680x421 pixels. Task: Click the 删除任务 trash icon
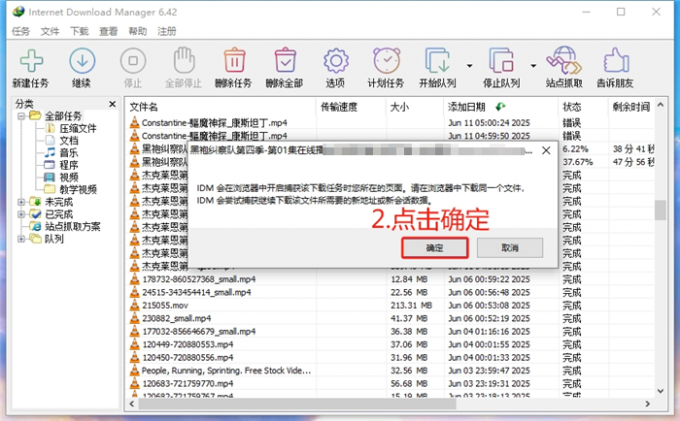pos(234,60)
